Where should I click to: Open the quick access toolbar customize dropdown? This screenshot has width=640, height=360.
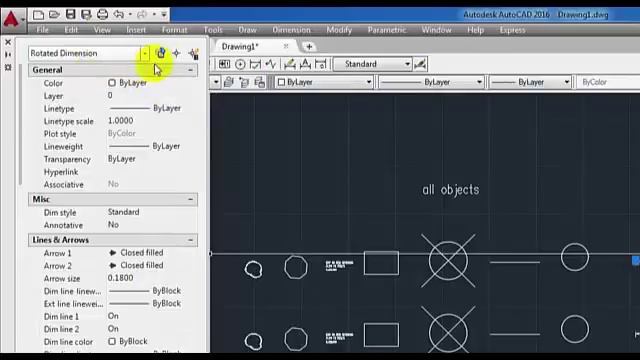point(164,15)
